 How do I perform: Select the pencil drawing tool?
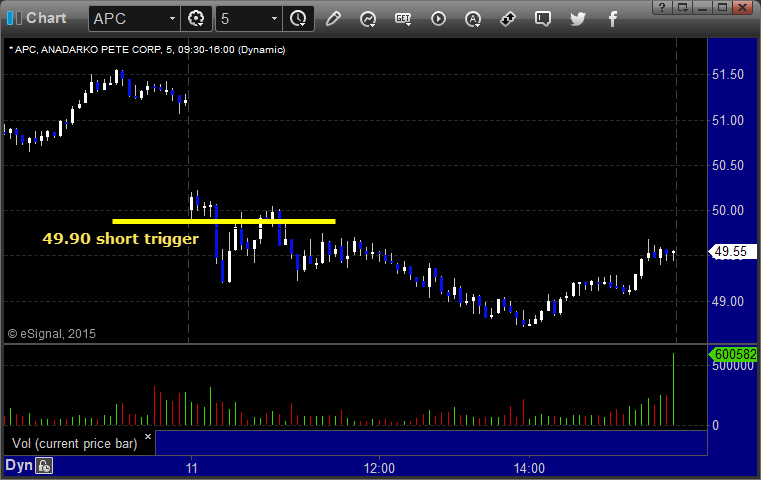click(333, 19)
